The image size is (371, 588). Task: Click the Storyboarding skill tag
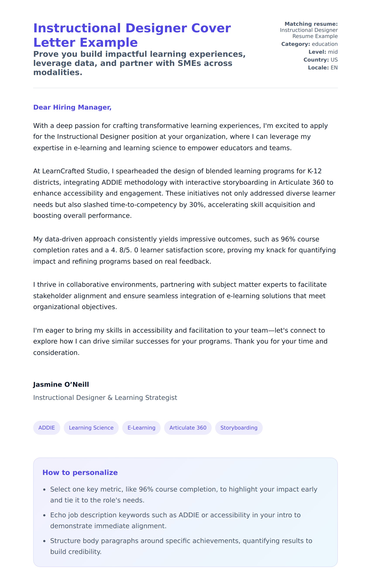[239, 428]
